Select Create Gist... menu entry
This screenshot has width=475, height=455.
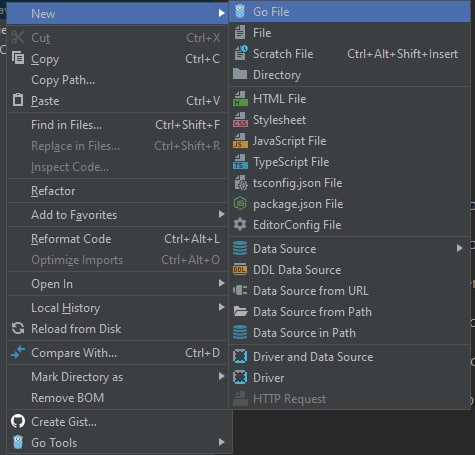pos(119,422)
